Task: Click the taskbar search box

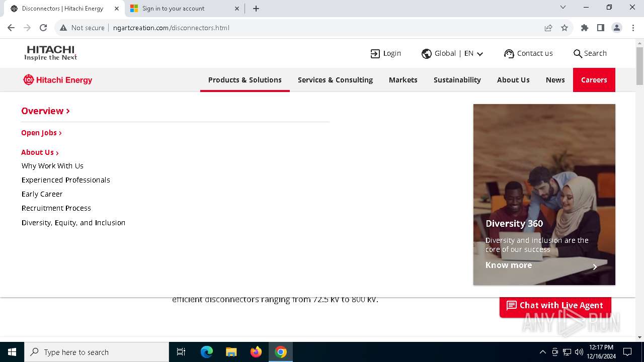Action: pyautogui.click(x=97, y=352)
